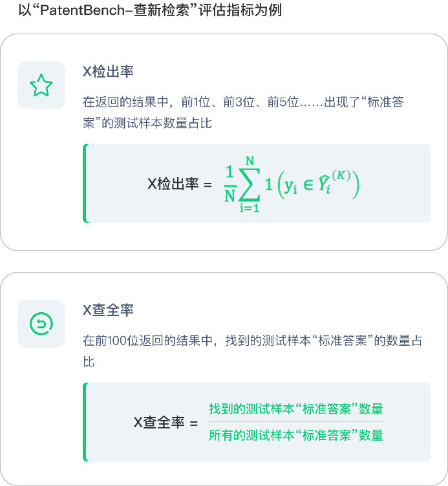Click the N above the summation symbol
Image resolution: width=448 pixels, height=486 pixels.
click(249, 160)
